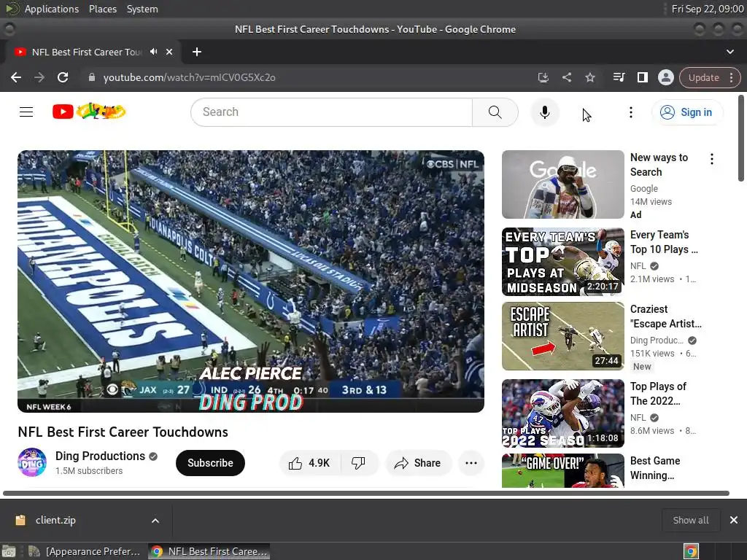Viewport: 747px width, 560px height.
Task: Reload the YouTube page
Action: click(x=63, y=77)
